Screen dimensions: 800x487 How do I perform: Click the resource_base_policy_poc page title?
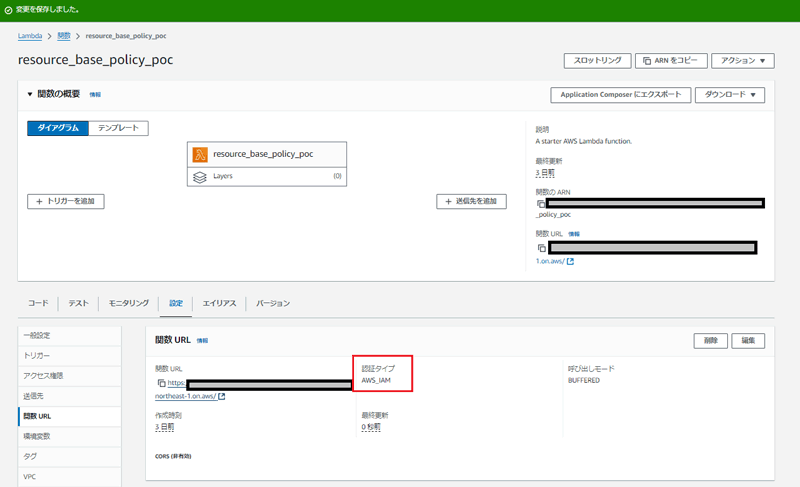[95, 60]
